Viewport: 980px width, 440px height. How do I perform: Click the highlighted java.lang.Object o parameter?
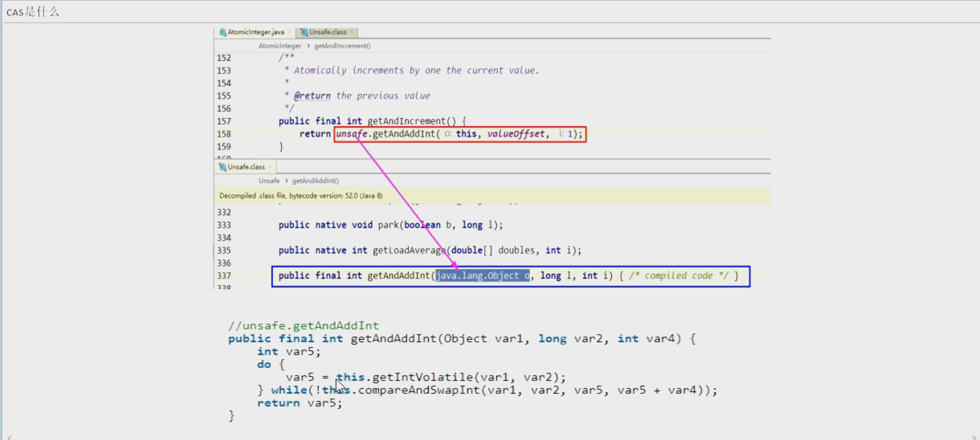coord(482,276)
